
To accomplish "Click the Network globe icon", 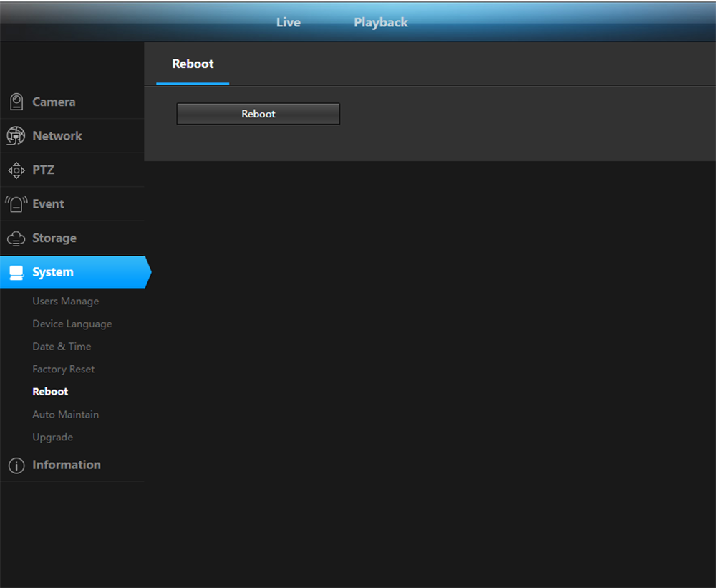I will [16, 136].
